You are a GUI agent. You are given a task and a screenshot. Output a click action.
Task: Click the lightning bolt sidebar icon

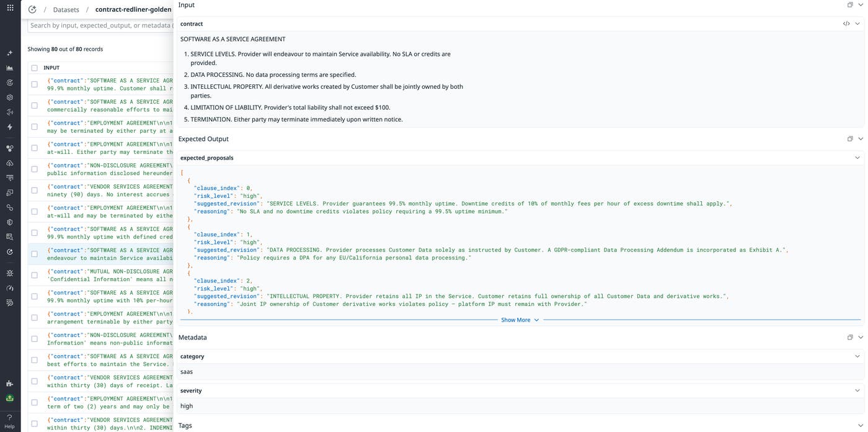(9, 127)
